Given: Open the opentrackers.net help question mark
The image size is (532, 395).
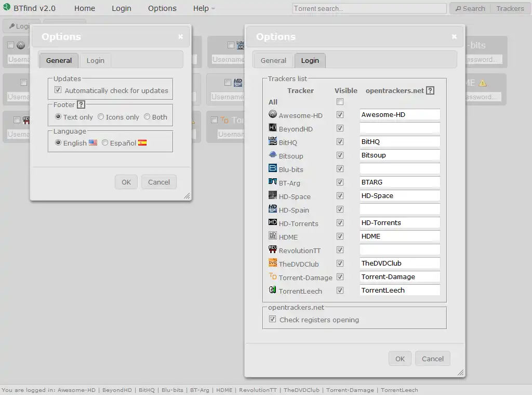Looking at the screenshot, I should [x=430, y=90].
